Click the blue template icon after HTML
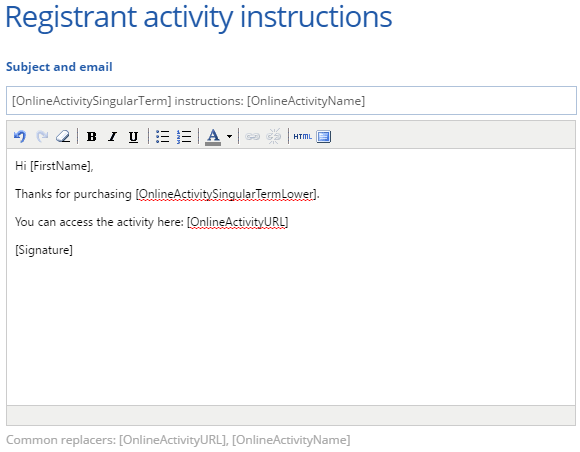The height and width of the screenshot is (452, 580). pos(324,136)
